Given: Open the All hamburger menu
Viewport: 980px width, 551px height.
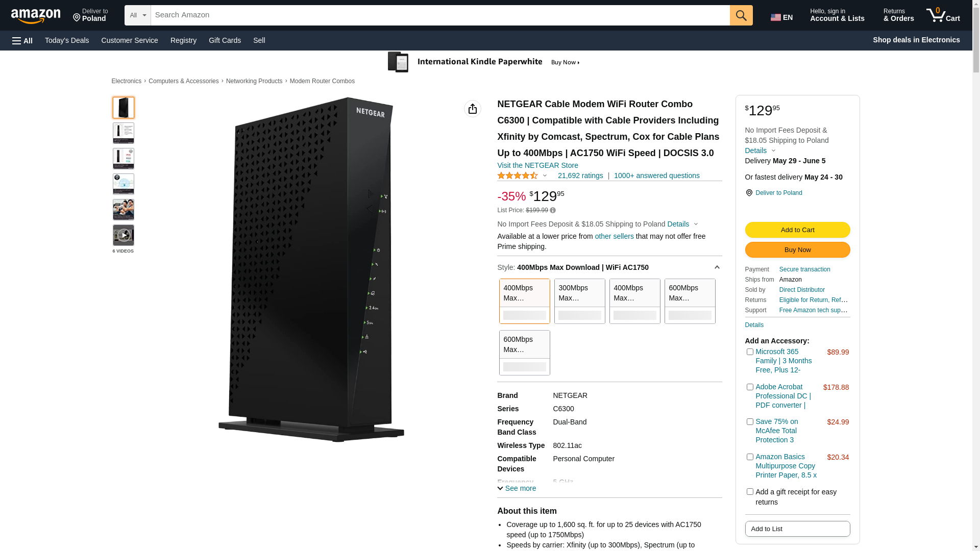Looking at the screenshot, I should 22,40.
